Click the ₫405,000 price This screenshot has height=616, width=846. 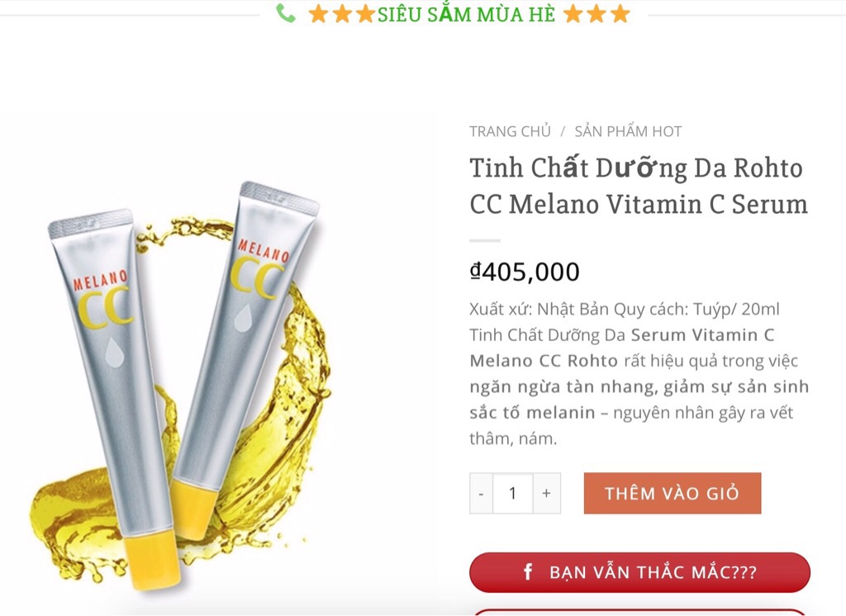pyautogui.click(x=525, y=272)
